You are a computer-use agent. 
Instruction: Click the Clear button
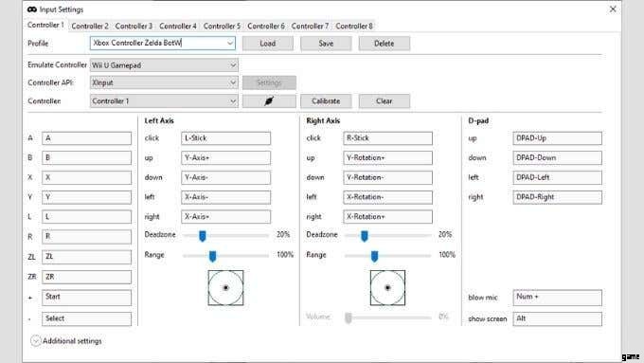pyautogui.click(x=384, y=101)
